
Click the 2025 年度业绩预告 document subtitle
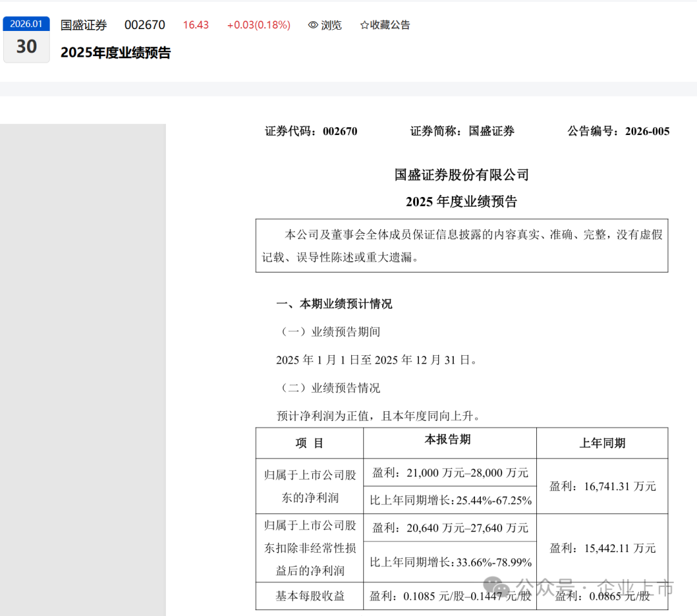[461, 201]
